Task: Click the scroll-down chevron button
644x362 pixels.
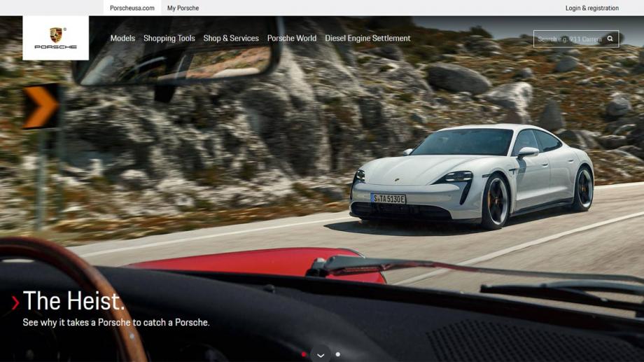Action: (x=321, y=354)
